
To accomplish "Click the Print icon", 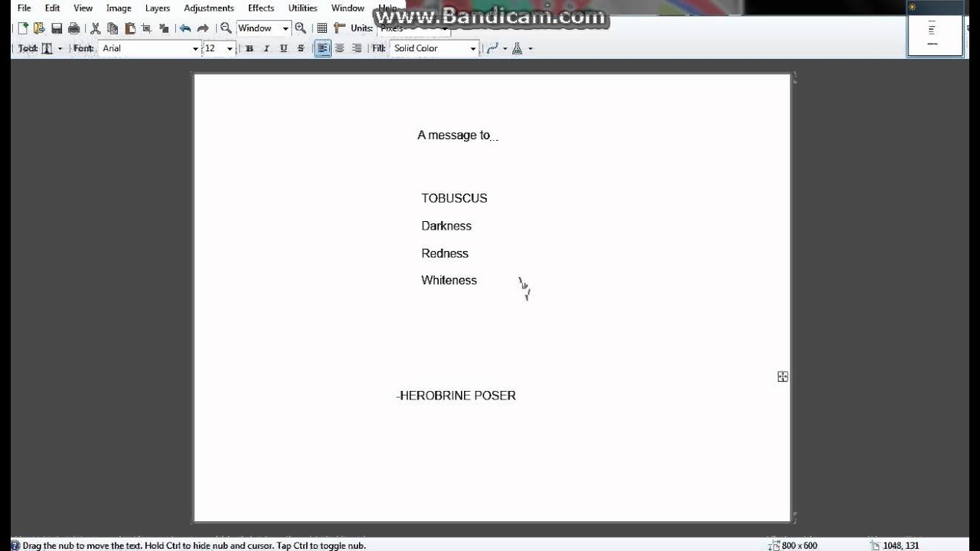I will pos(73,28).
